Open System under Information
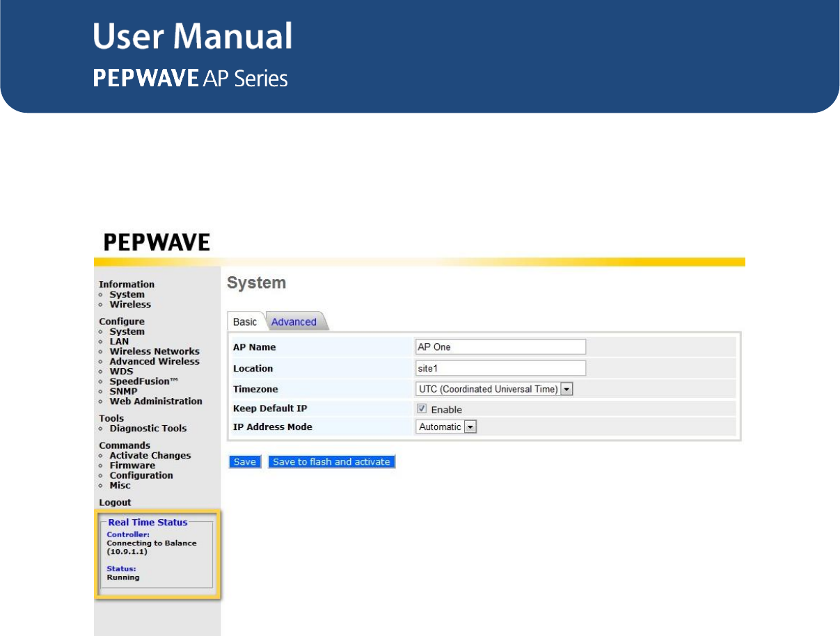The image size is (840, 636). [127, 294]
